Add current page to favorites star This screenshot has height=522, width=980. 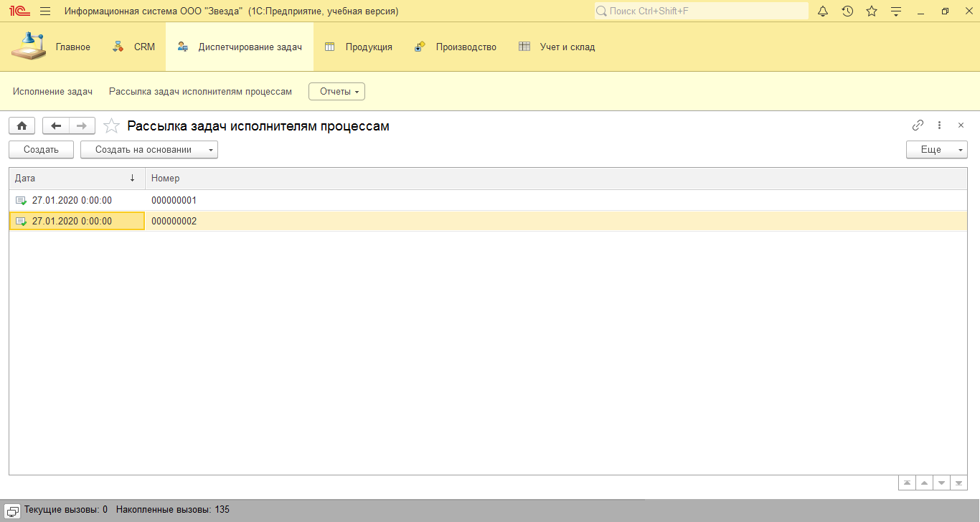(x=111, y=126)
